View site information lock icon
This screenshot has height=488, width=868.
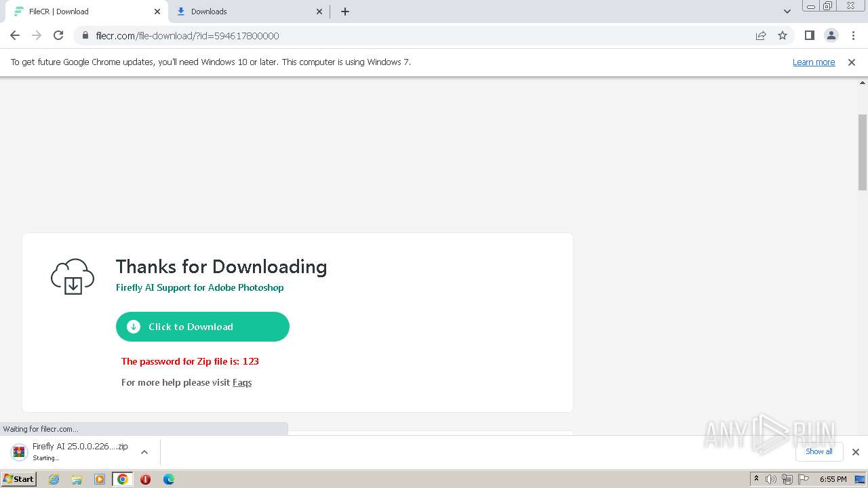(85, 35)
